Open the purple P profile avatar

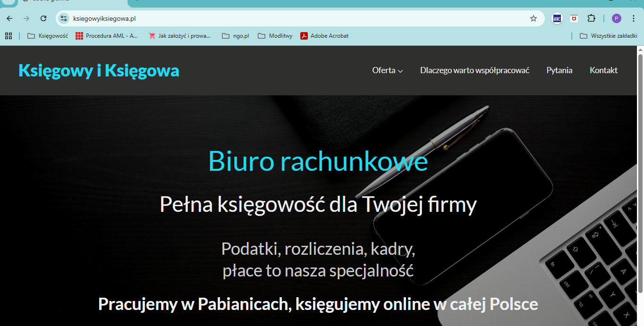[x=617, y=18]
